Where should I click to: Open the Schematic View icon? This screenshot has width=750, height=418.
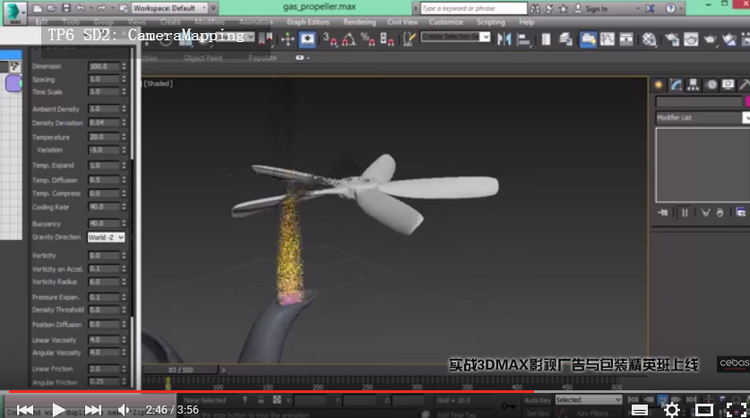[626, 39]
